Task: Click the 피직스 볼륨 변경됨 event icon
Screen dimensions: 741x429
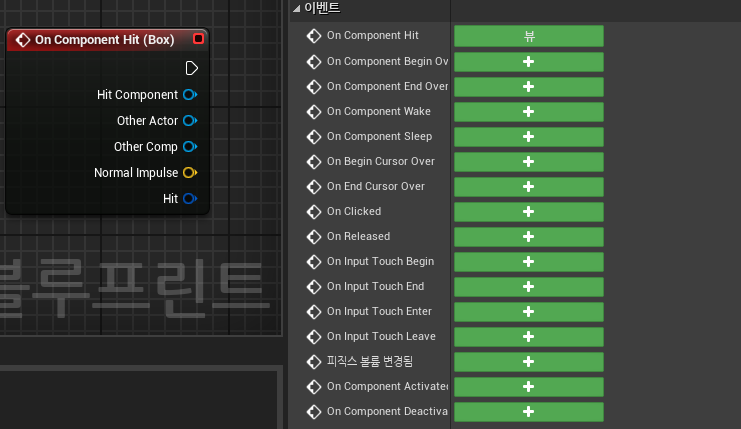Action: point(314,362)
